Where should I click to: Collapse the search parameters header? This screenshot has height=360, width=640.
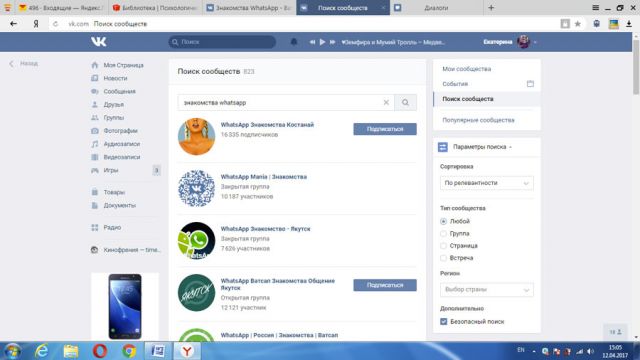pos(482,147)
